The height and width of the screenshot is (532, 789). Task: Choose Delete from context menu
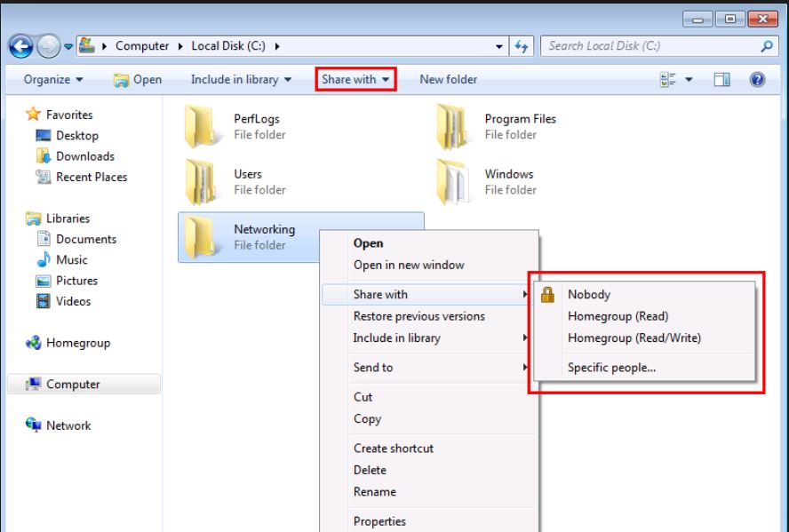[x=430, y=470]
